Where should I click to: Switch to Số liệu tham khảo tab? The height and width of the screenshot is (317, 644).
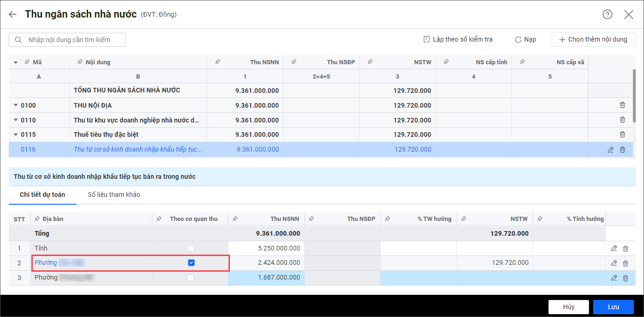point(114,195)
